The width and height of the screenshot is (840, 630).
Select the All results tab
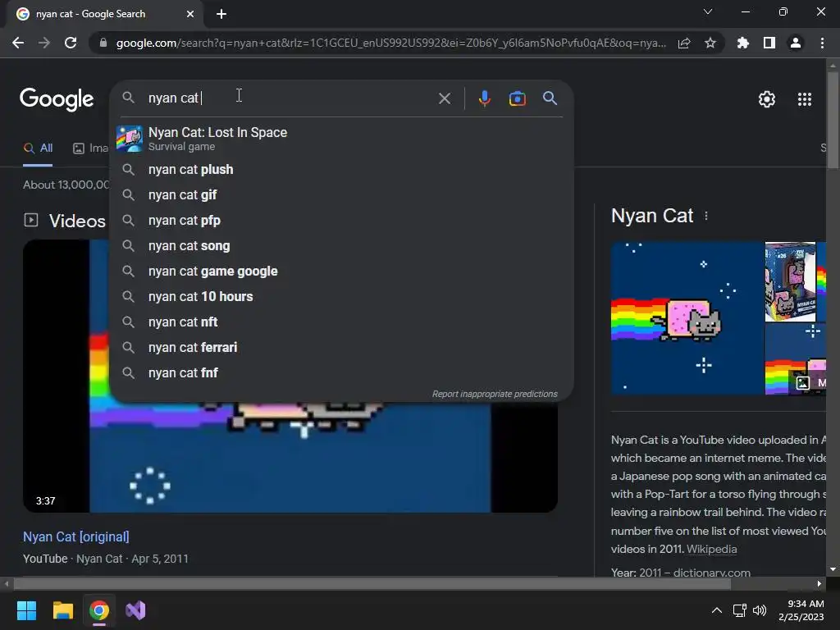coord(38,148)
